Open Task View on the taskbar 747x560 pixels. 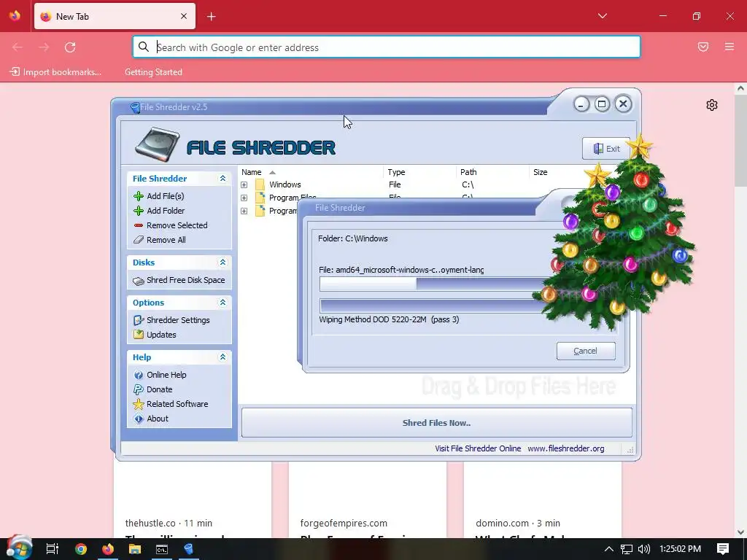(x=53, y=549)
